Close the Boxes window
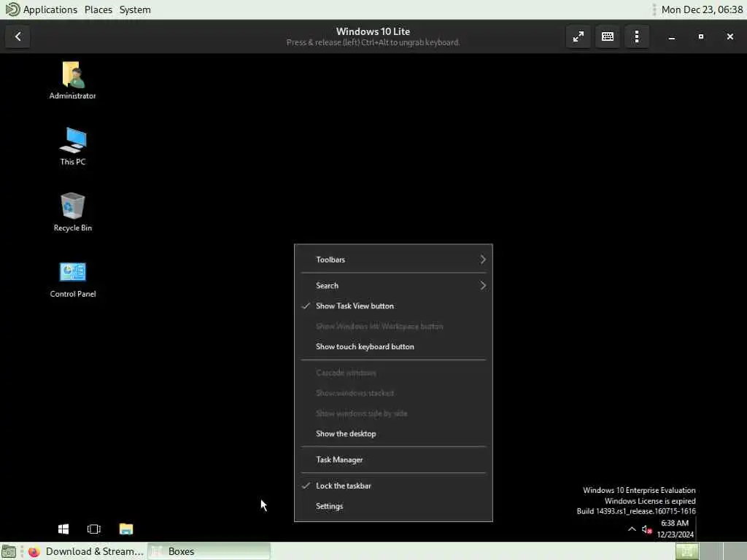Image resolution: width=747 pixels, height=560 pixels. (x=729, y=36)
